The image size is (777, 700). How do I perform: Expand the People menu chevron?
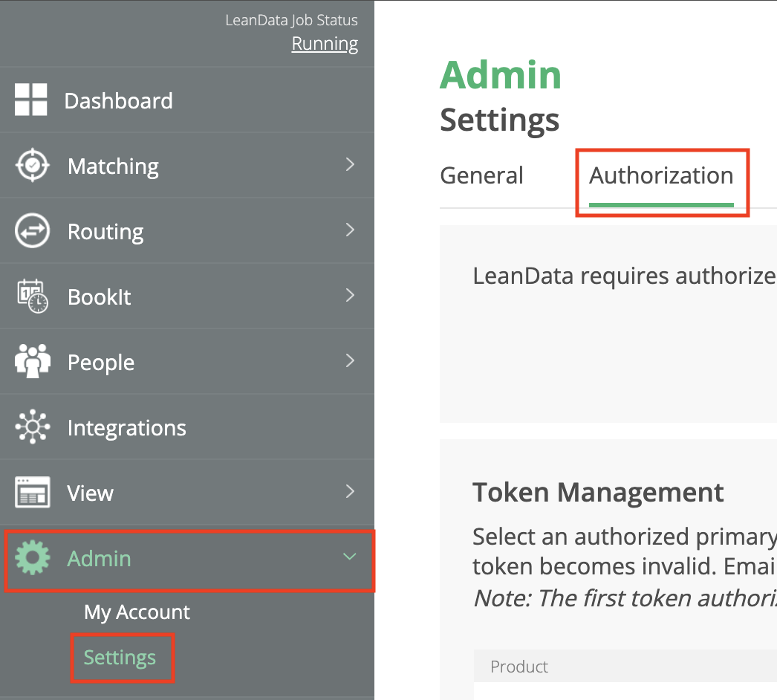(350, 361)
